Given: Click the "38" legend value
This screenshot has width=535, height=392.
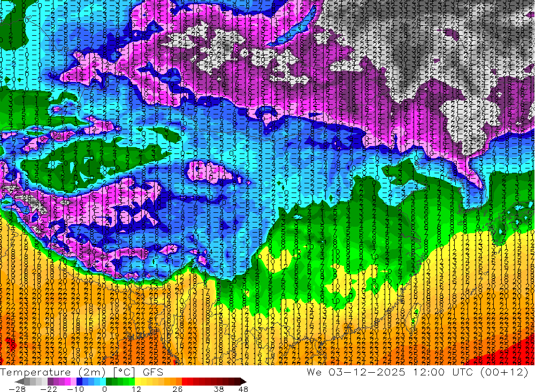Looking at the screenshot, I should [219, 389].
